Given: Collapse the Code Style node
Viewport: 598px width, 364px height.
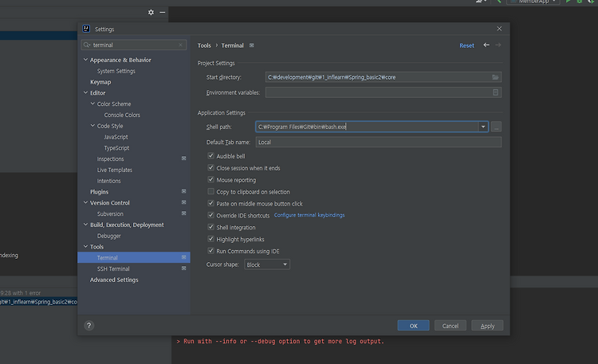Looking at the screenshot, I should 92,125.
